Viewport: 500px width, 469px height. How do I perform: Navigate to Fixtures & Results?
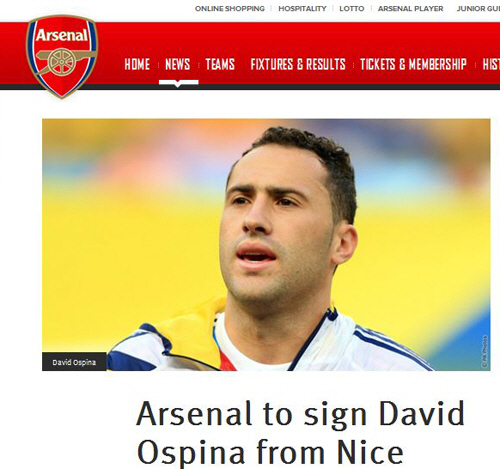pos(298,64)
